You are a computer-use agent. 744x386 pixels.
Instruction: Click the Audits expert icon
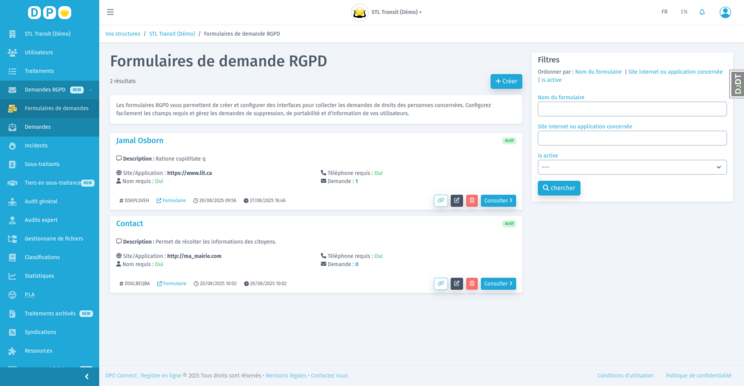coord(12,220)
